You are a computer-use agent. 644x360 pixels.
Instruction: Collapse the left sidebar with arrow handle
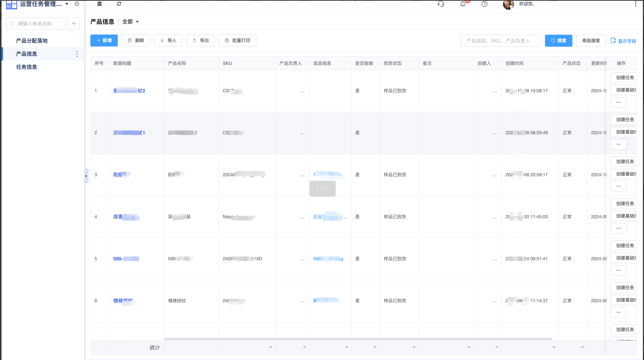[86, 175]
